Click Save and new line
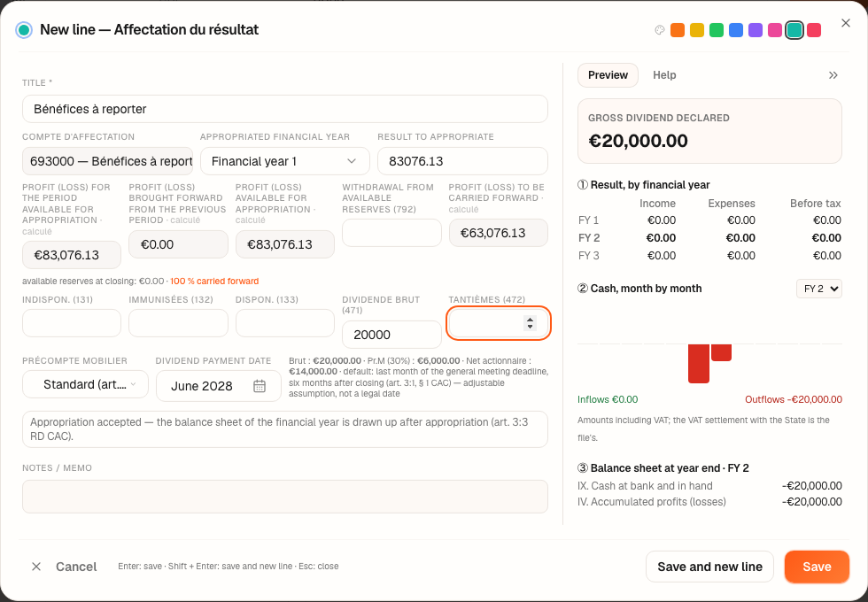The image size is (868, 602). tap(709, 567)
